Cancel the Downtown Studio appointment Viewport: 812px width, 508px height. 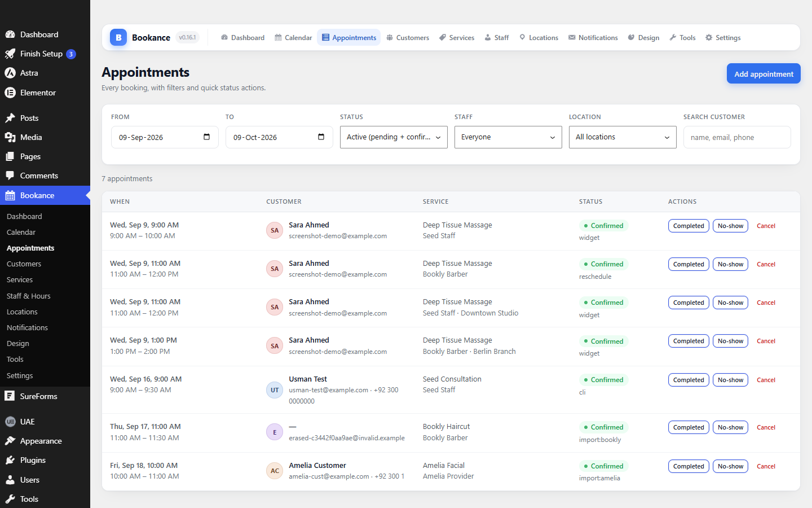tap(766, 303)
